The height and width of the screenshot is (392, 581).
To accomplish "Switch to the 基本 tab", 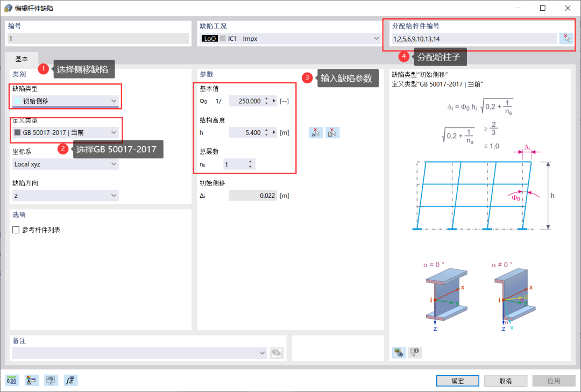I will 22,59.
